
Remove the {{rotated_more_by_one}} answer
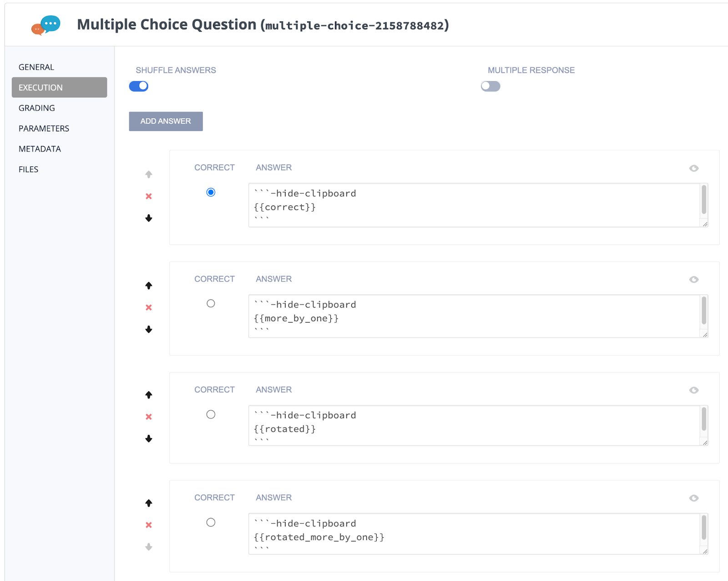click(x=149, y=525)
